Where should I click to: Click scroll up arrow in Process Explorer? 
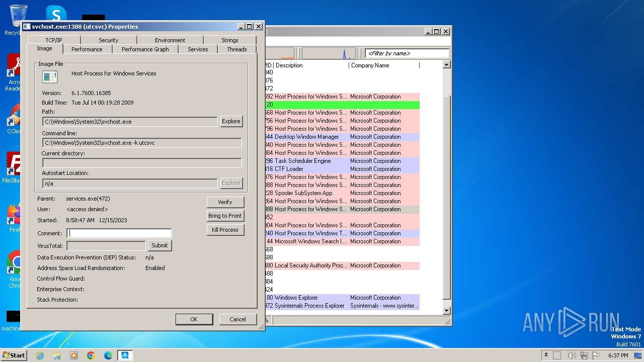pos(446,65)
